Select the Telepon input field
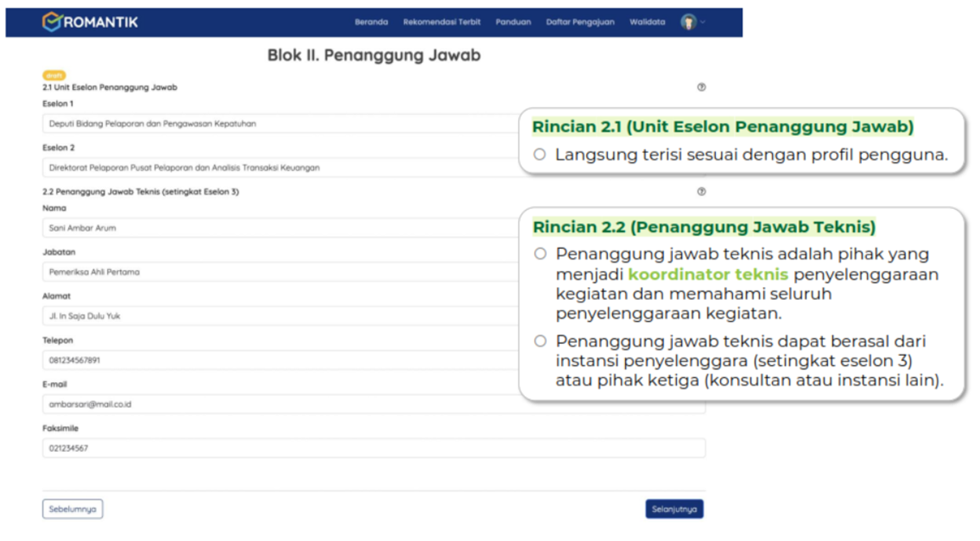The width and height of the screenshot is (980, 541). [x=280, y=360]
